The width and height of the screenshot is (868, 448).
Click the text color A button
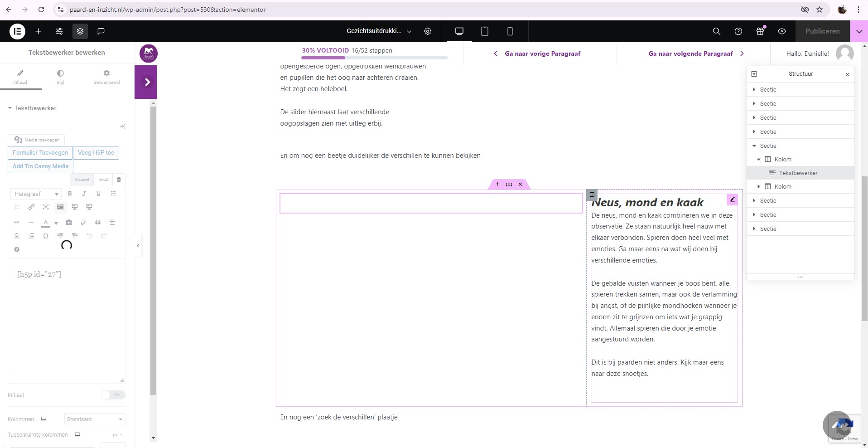[46, 223]
